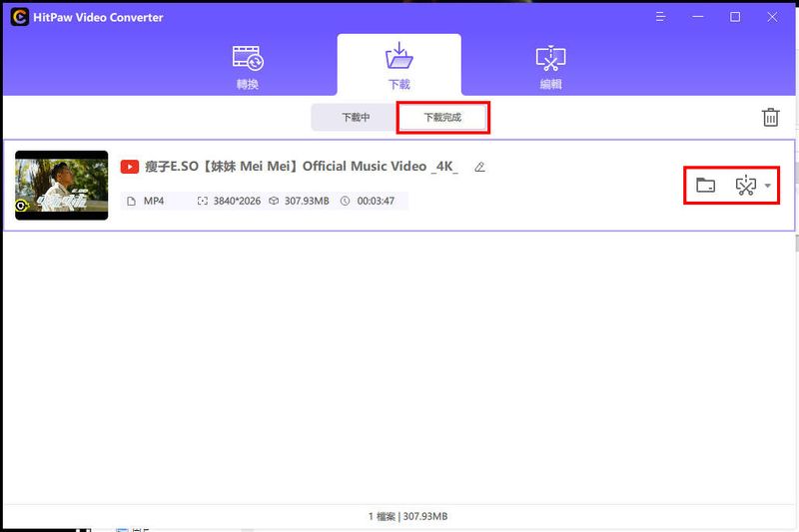Click the pencil icon to rename video
Viewport: 799px width, 532px height.
(479, 167)
